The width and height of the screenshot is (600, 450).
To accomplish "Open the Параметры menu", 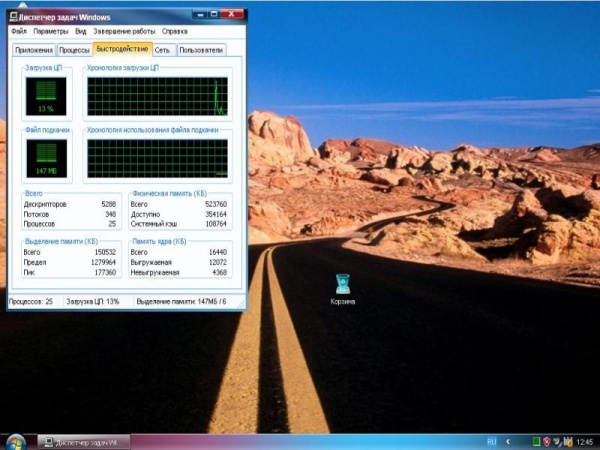I will 50,31.
